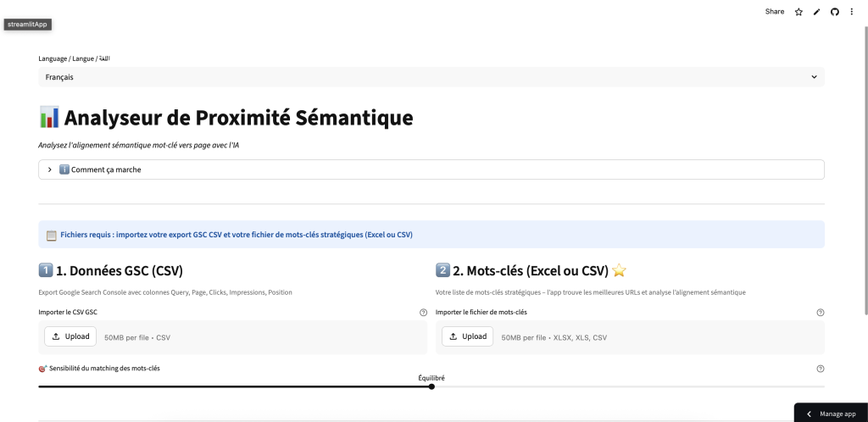868x422 pixels.
Task: Click the right end of the sensitivity slider track
Action: tap(822, 386)
